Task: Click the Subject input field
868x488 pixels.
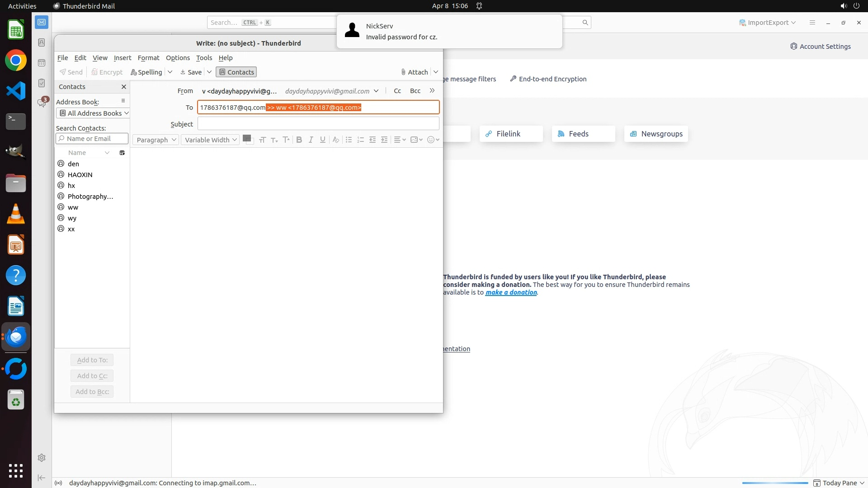Action: coord(318,123)
